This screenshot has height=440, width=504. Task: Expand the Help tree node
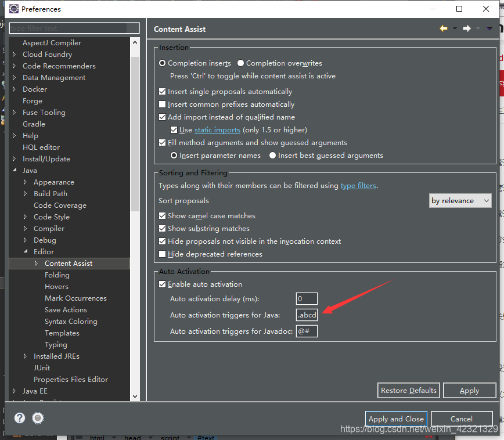[14, 136]
